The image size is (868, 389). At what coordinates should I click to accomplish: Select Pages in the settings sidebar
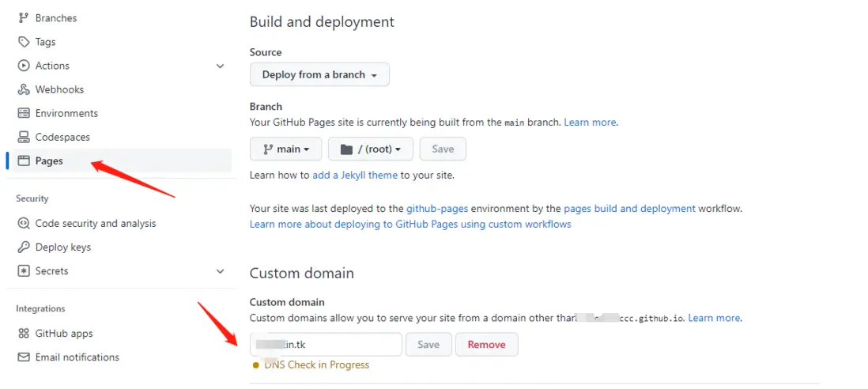coord(49,161)
